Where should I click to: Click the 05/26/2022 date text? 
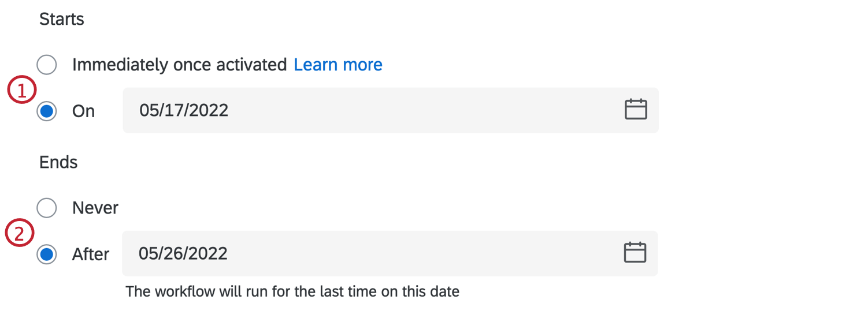click(183, 253)
